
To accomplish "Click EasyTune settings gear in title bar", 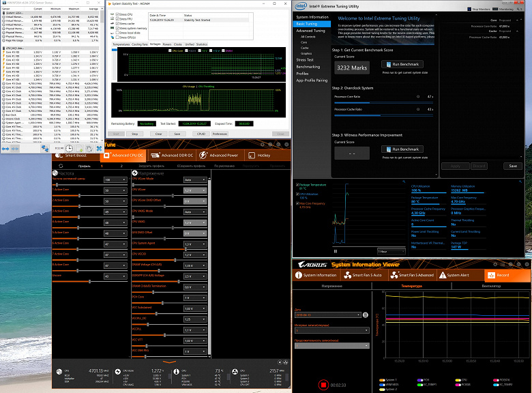I will click(263, 145).
